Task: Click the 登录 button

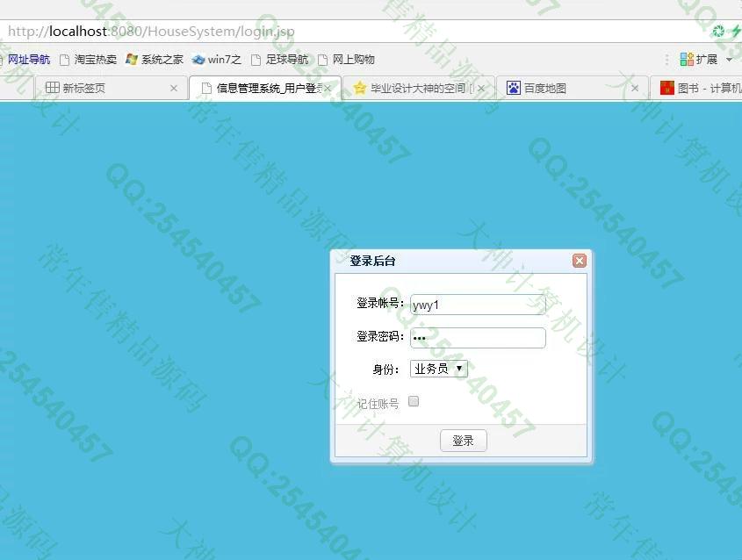Action: pos(464,441)
